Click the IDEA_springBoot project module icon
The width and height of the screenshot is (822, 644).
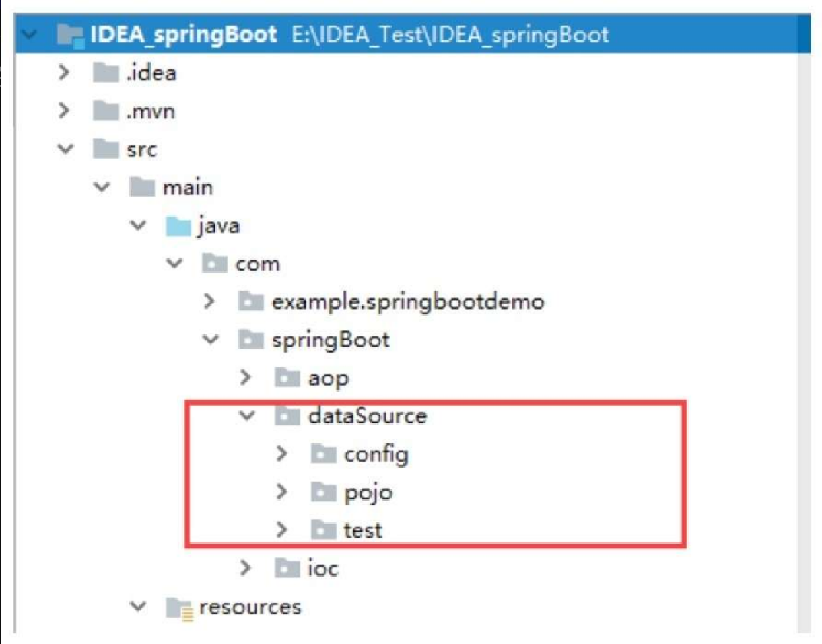click(69, 34)
